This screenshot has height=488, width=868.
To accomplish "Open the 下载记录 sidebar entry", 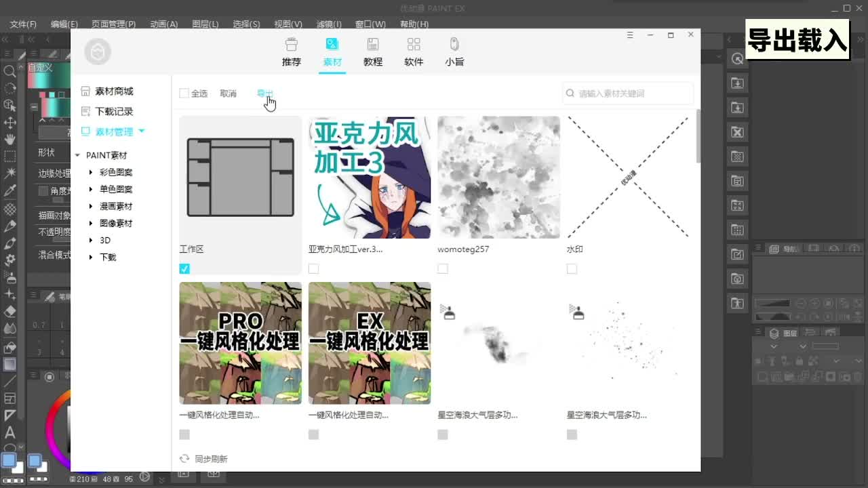I will [114, 111].
